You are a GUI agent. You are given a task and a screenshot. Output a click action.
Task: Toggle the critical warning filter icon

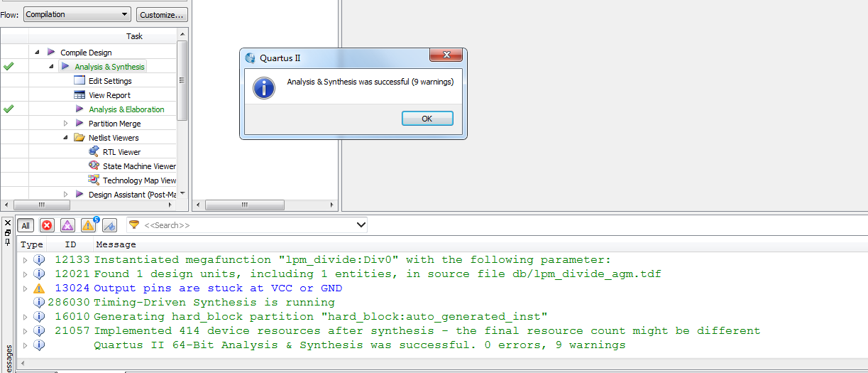67,225
